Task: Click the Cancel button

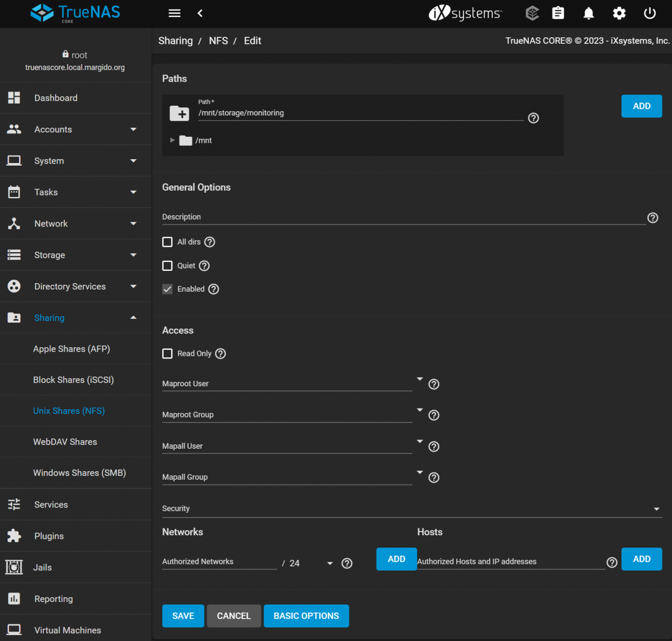Action: click(234, 616)
